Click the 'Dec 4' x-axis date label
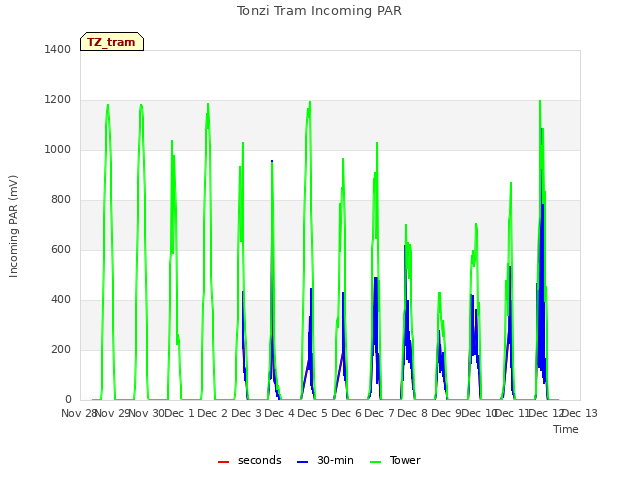Image resolution: width=640 pixels, height=480 pixels. click(x=280, y=413)
